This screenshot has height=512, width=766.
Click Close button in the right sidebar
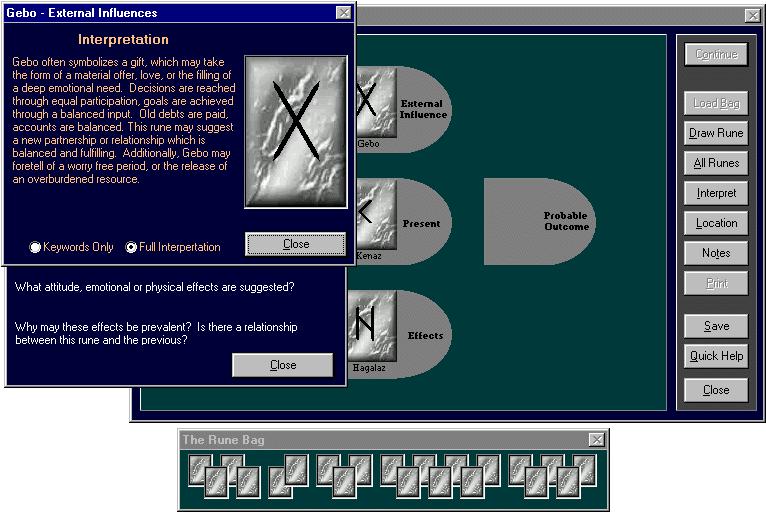(x=716, y=390)
